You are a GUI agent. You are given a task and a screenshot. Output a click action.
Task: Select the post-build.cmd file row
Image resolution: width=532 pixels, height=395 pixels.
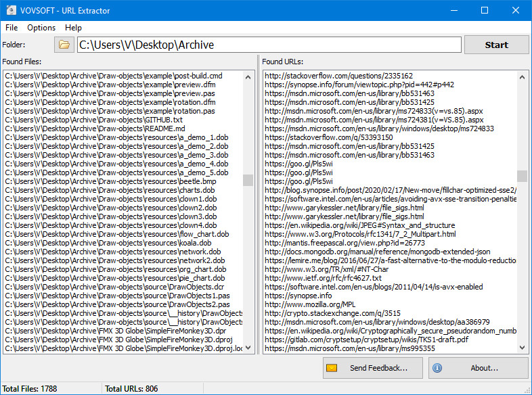pos(123,76)
